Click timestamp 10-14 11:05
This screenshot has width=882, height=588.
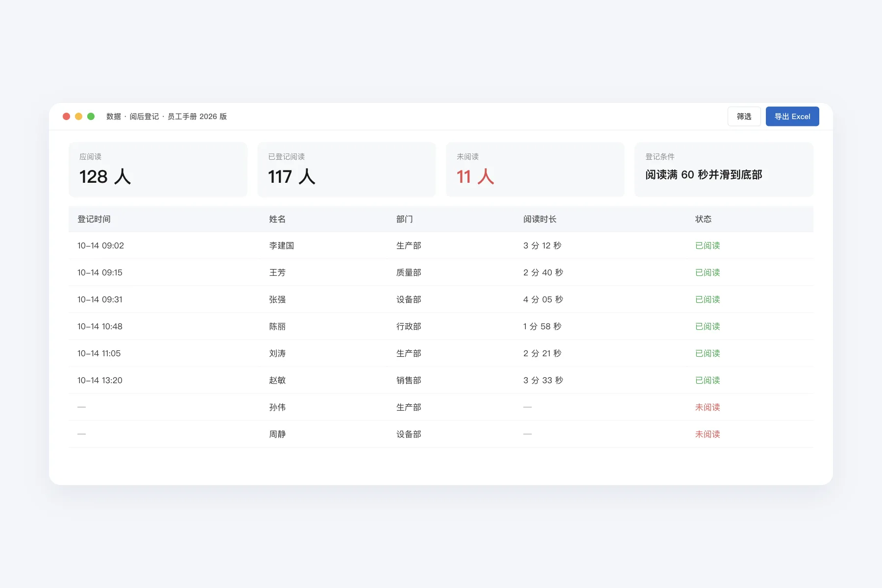[99, 353]
